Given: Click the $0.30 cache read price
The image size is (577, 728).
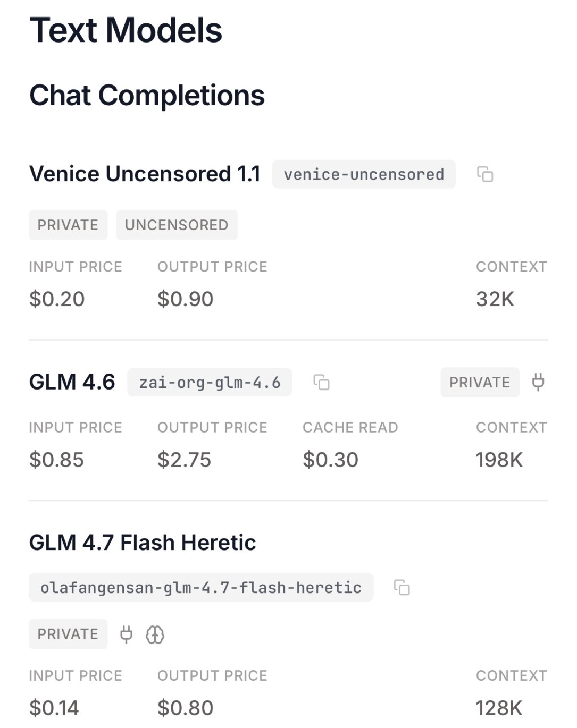Looking at the screenshot, I should click(330, 460).
